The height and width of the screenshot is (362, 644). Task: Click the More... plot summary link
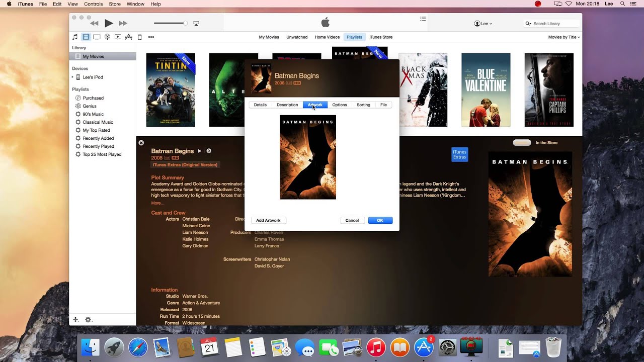tap(157, 203)
